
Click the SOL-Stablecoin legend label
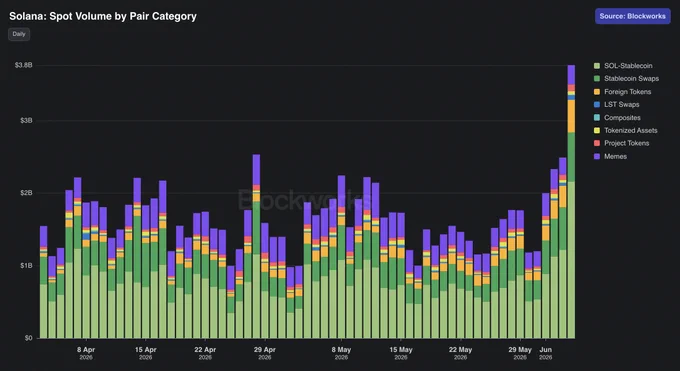click(x=628, y=66)
